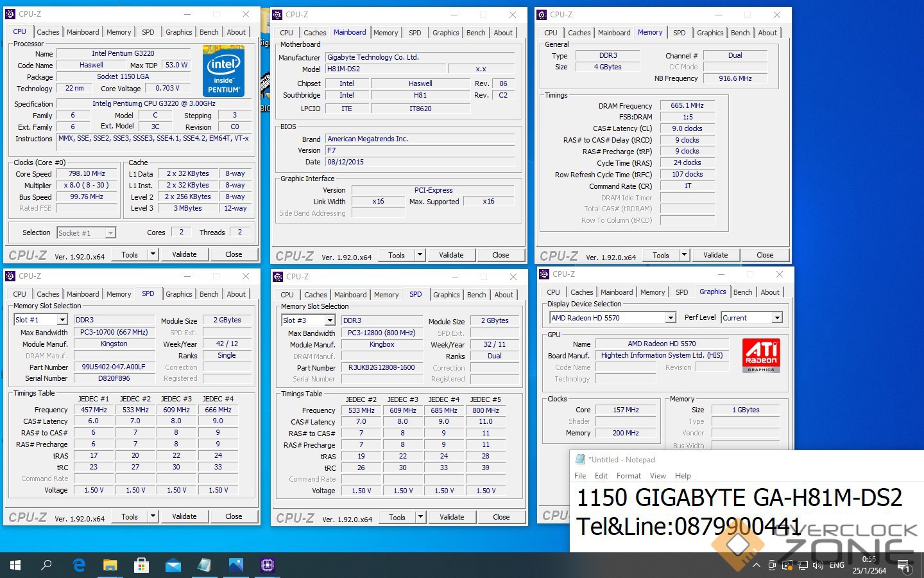This screenshot has width=924, height=578.
Task: Click the motherboard Model field H81M-DS2
Action: tap(385, 69)
